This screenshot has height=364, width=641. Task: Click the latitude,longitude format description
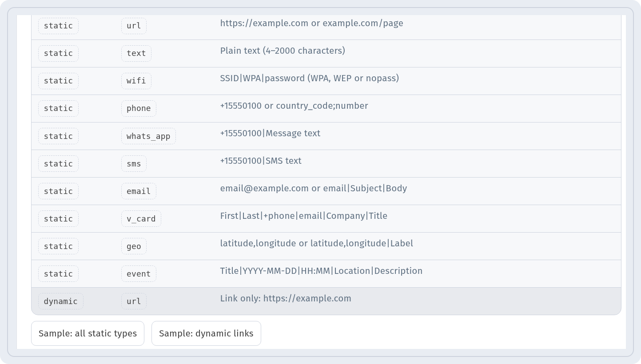[317, 243]
